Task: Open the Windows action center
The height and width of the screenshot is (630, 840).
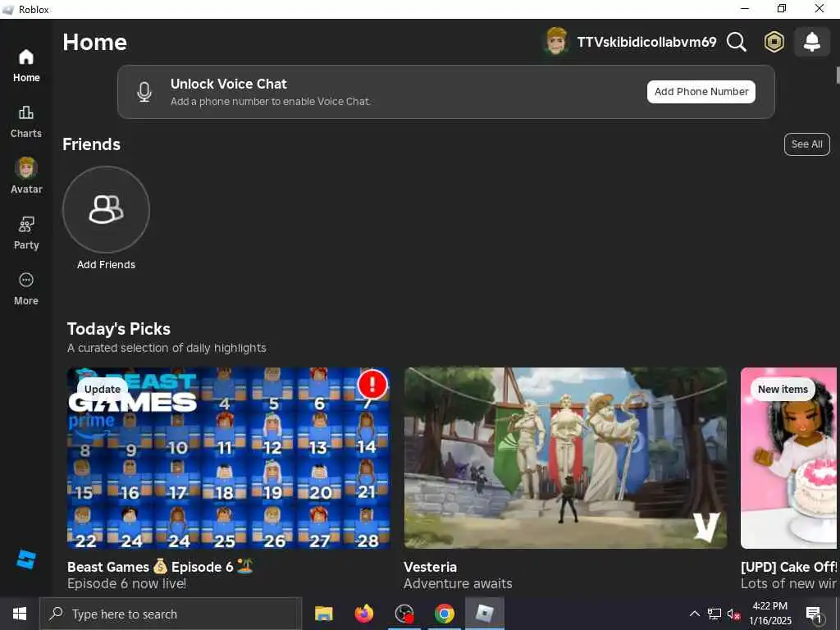Action: click(x=814, y=614)
